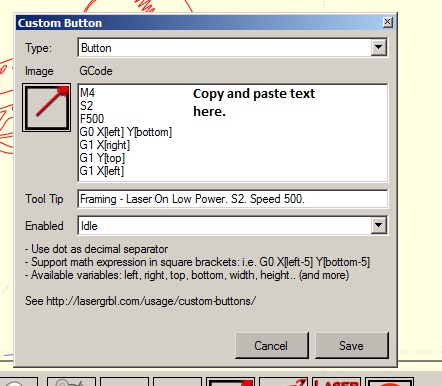Click the red arrow Image picker button

point(46,107)
